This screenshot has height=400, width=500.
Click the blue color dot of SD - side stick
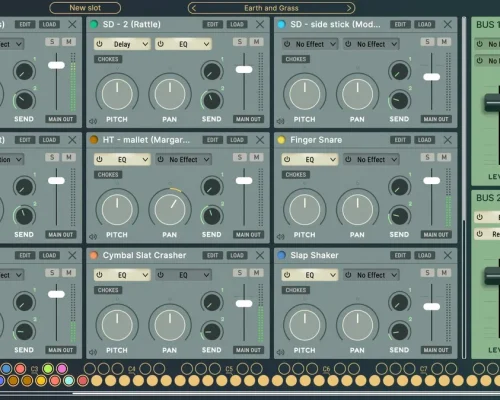(x=281, y=24)
